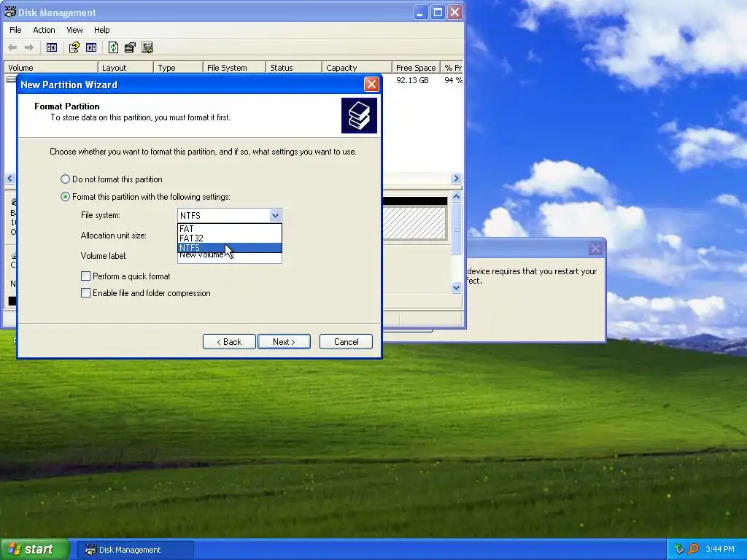Open the View menu

(x=74, y=30)
